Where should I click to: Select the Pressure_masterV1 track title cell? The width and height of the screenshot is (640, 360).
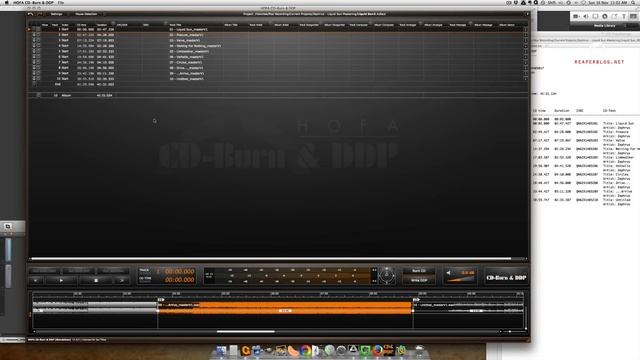(187, 35)
